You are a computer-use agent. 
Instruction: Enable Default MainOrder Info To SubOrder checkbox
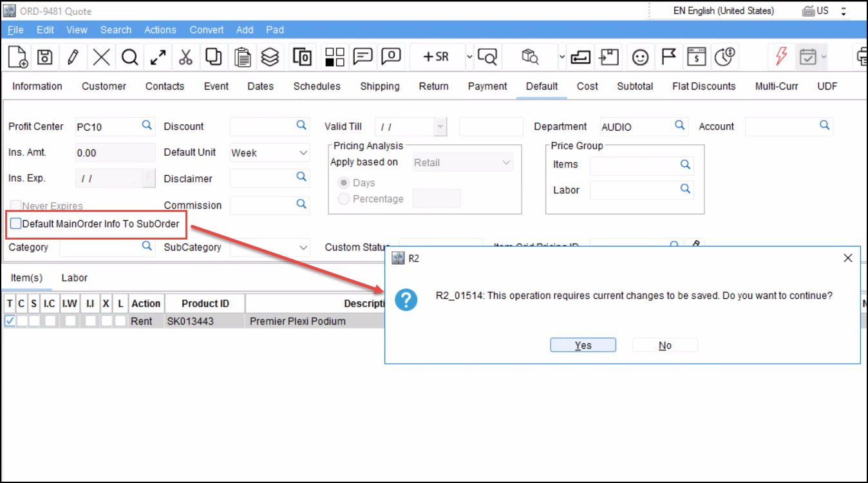pos(15,224)
